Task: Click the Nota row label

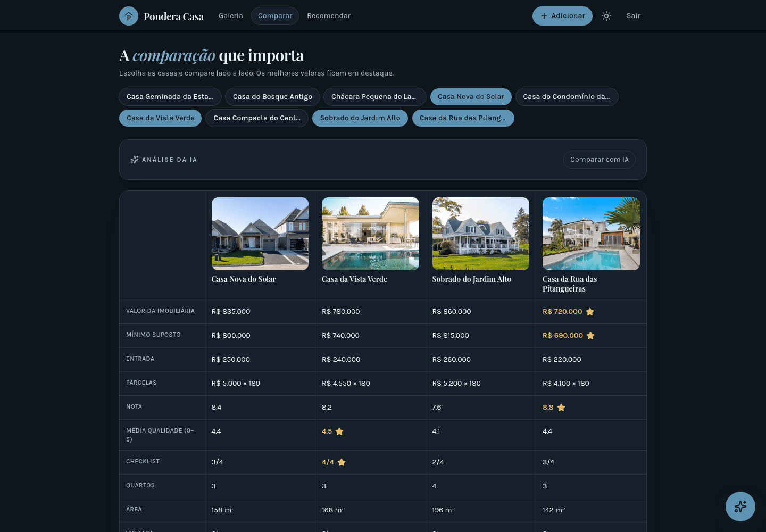Action: coord(134,406)
